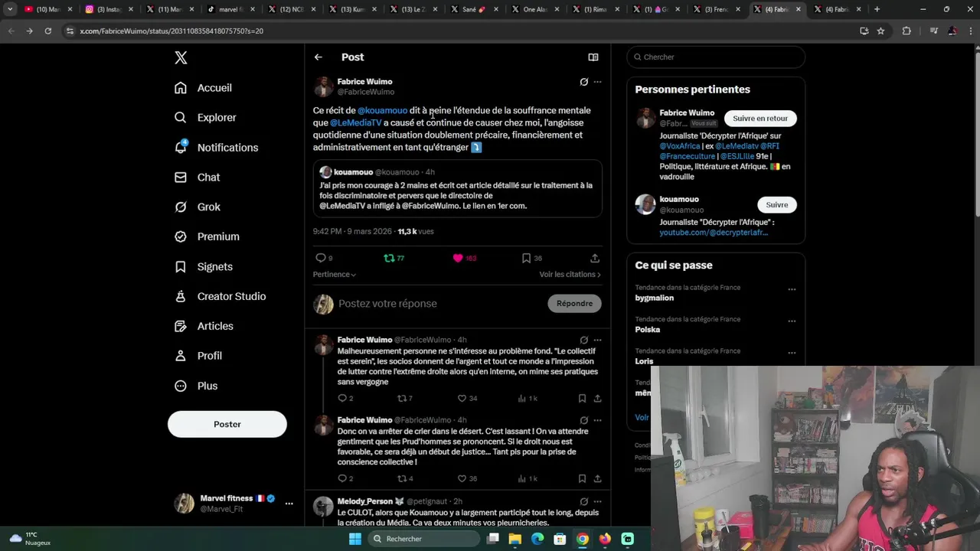Open more options on first reply
The height and width of the screenshot is (551, 980).
tap(598, 340)
